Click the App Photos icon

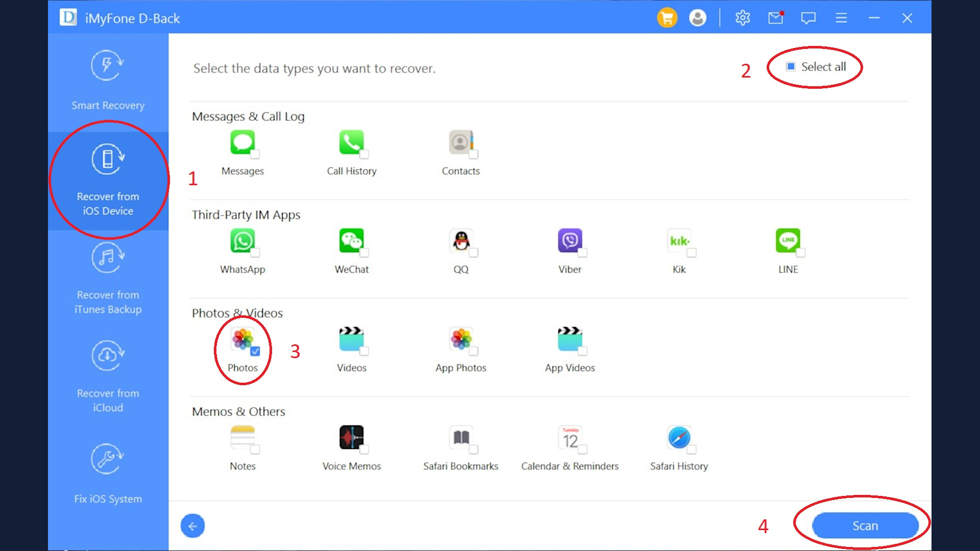click(x=461, y=339)
